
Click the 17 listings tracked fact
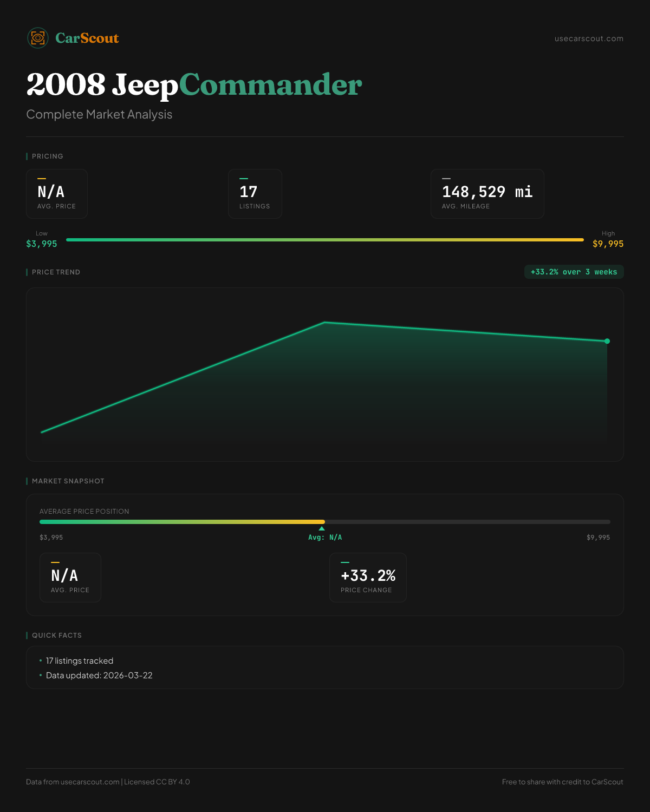tap(80, 661)
